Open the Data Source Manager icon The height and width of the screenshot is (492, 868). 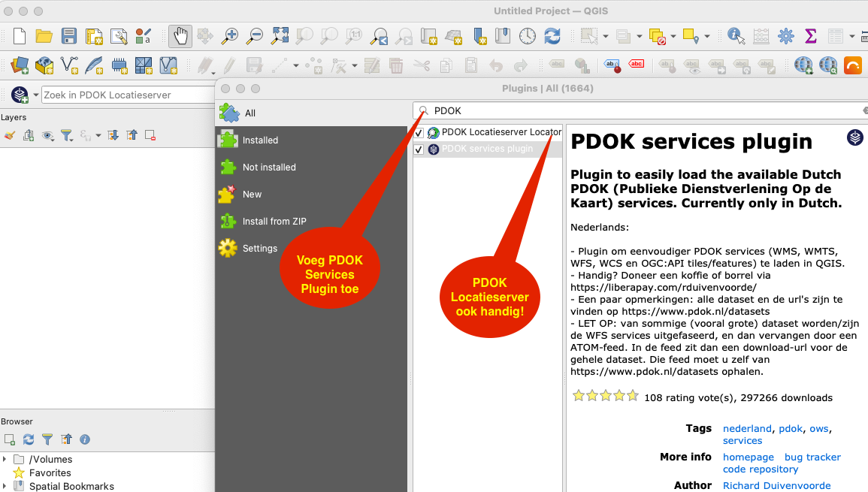(20, 65)
